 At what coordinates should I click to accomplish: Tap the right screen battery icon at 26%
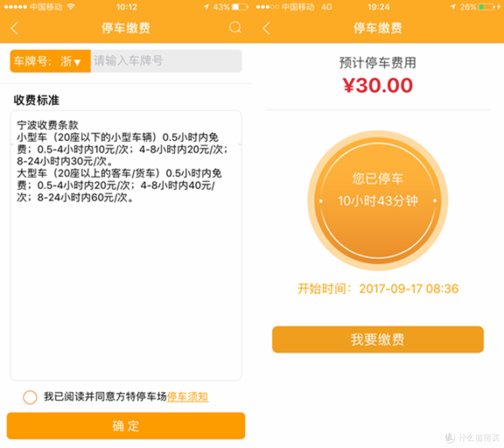[487, 7]
